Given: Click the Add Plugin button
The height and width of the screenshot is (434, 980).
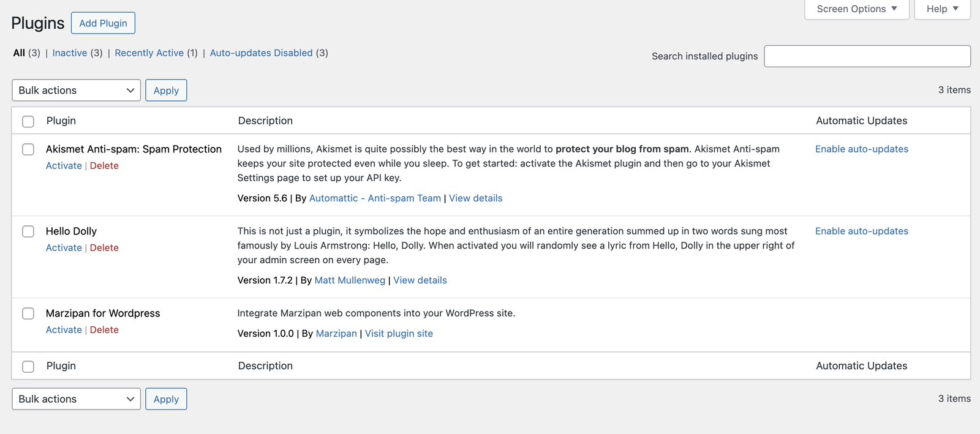Looking at the screenshot, I should click(103, 23).
